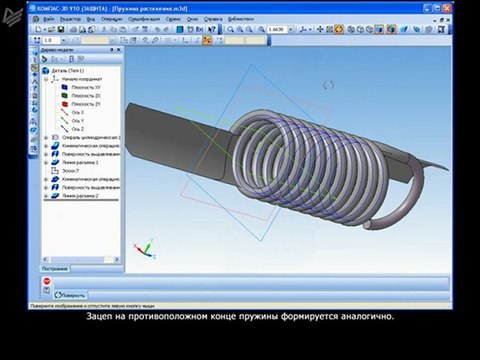Select Ось Z in the model tree
Image resolution: width=480 pixels, height=360 pixels.
pyautogui.click(x=78, y=129)
